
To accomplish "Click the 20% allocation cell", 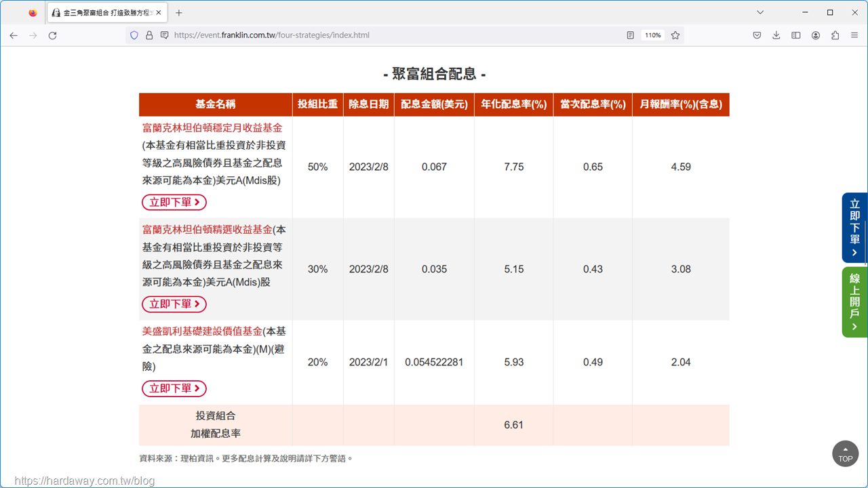I will 317,362.
